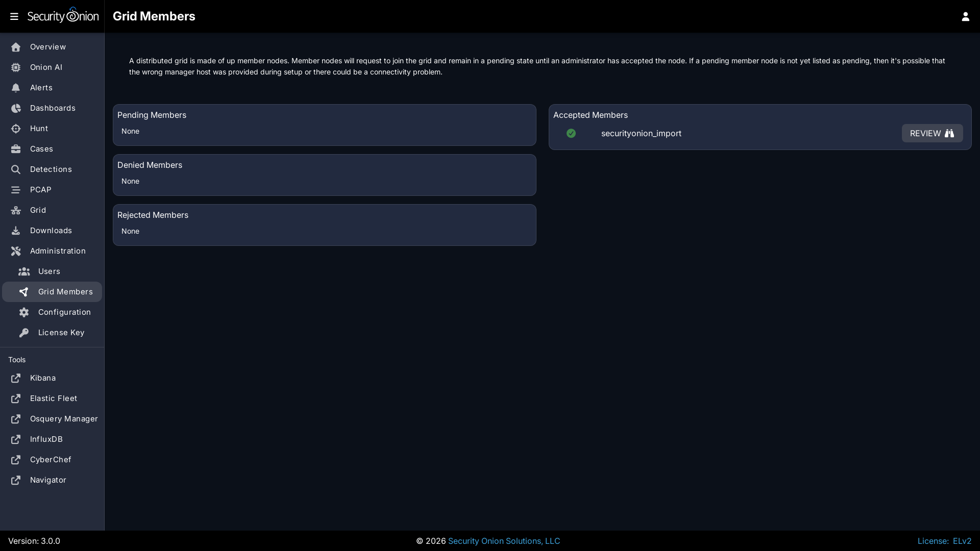Click the Hunt crosshair icon
Image resolution: width=980 pixels, height=551 pixels.
[x=16, y=129]
